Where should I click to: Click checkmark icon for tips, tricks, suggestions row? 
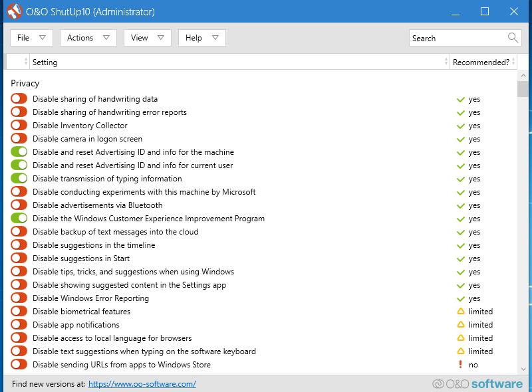point(460,272)
